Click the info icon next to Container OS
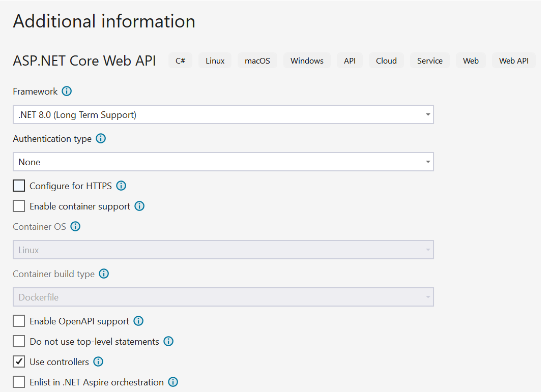Viewport: 550px width, 392px height. (75, 226)
